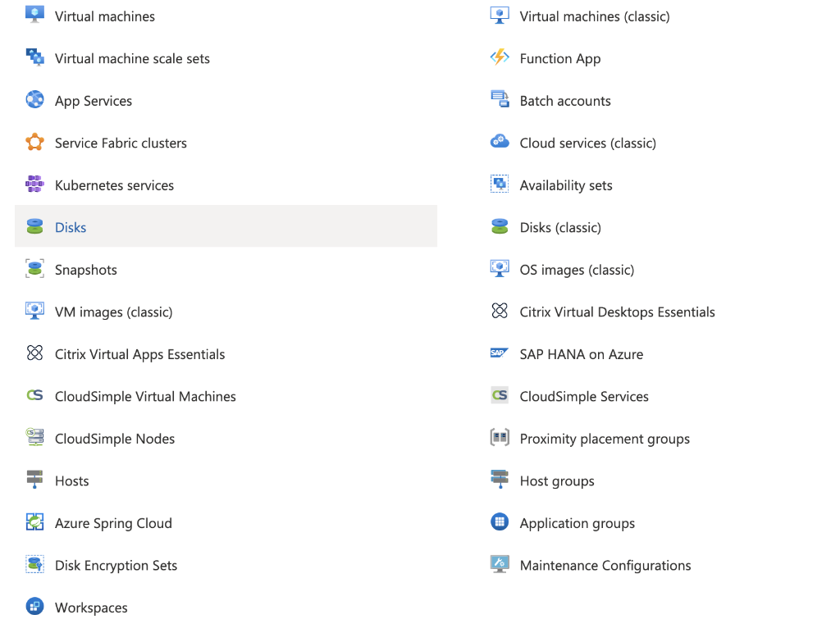Click the Virtual machine scale sets icon
The width and height of the screenshot is (840, 642).
pyautogui.click(x=34, y=57)
